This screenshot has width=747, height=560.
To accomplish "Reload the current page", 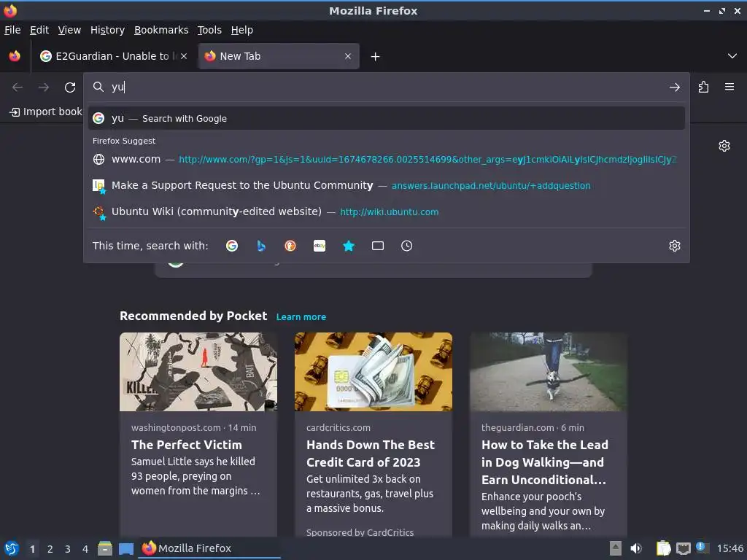I will pyautogui.click(x=70, y=87).
